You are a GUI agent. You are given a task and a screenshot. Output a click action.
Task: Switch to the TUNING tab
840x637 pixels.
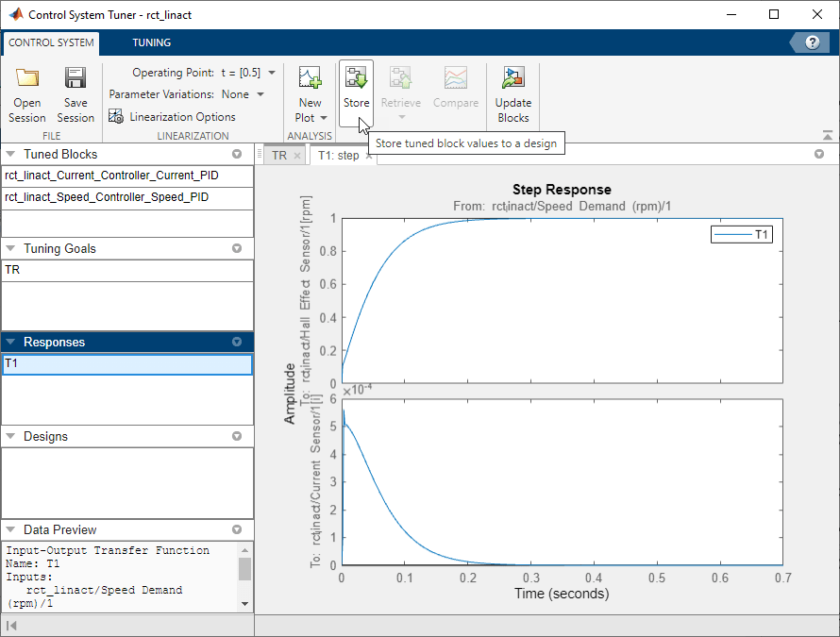coord(151,42)
